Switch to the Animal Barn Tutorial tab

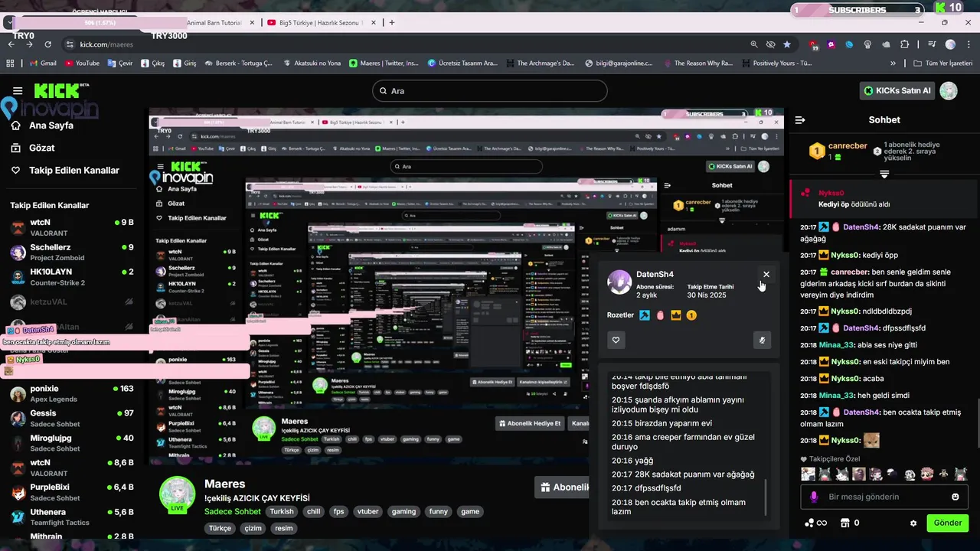tap(214, 23)
